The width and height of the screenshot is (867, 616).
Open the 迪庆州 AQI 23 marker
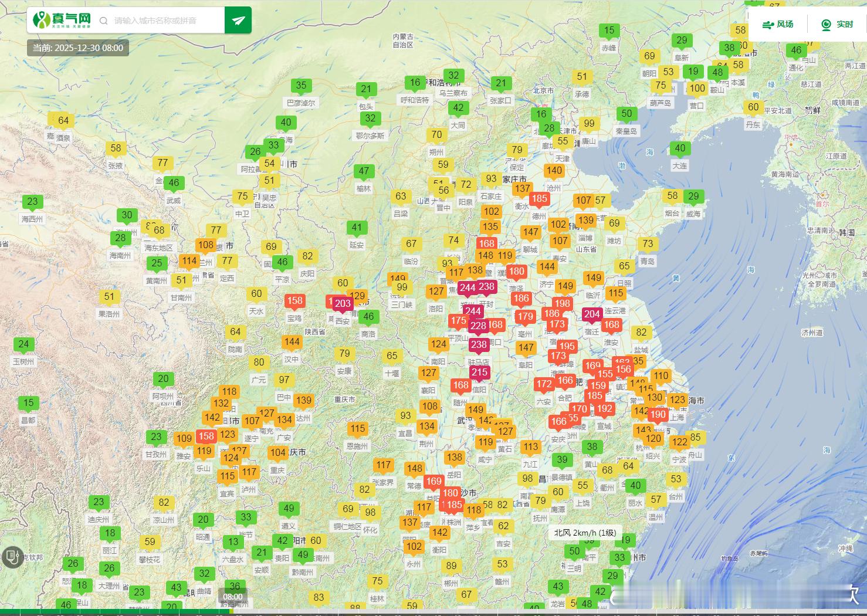[x=99, y=503]
